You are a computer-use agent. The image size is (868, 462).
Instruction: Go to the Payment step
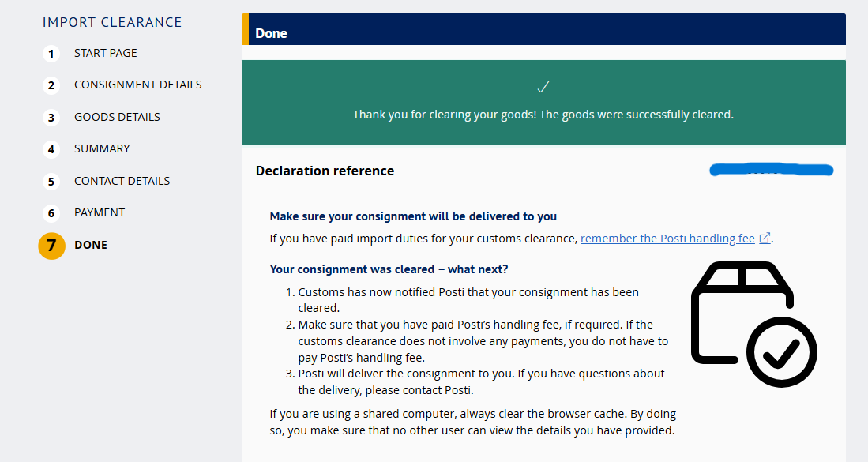(x=100, y=212)
